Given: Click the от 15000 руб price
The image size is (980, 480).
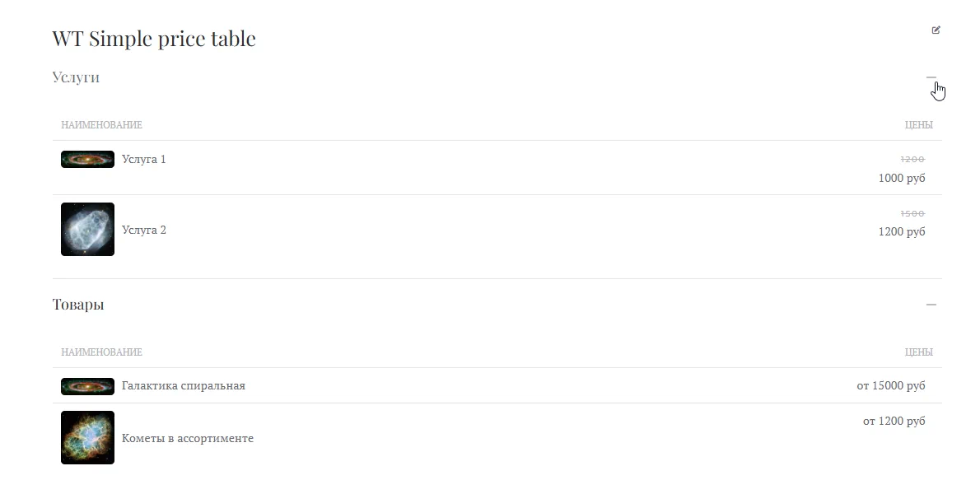Looking at the screenshot, I should (x=891, y=385).
